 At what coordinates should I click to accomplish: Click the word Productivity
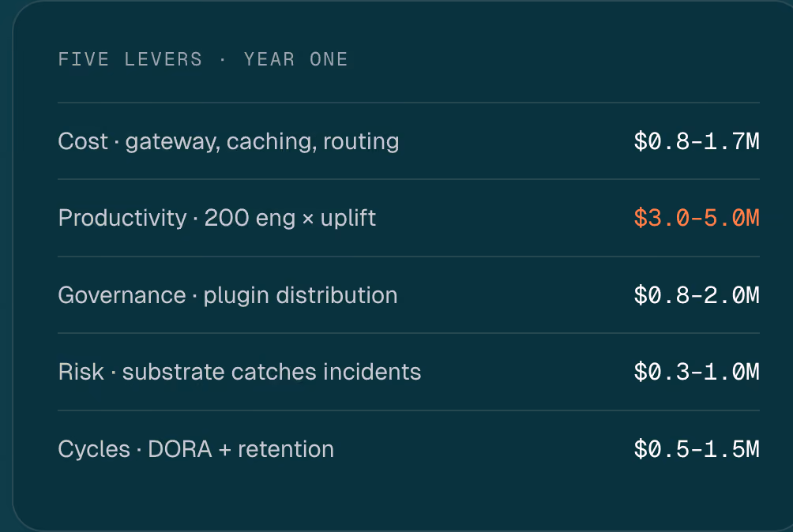pyautogui.click(x=122, y=219)
